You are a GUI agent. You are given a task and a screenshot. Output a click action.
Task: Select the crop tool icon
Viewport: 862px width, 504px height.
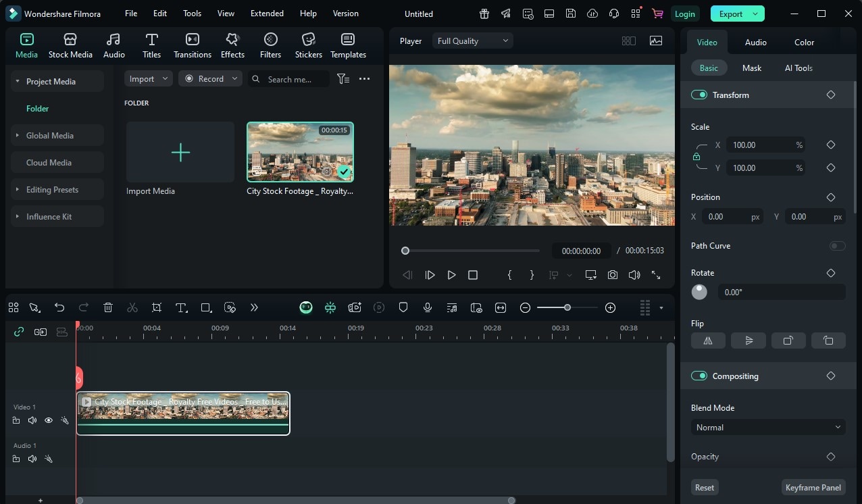(157, 307)
